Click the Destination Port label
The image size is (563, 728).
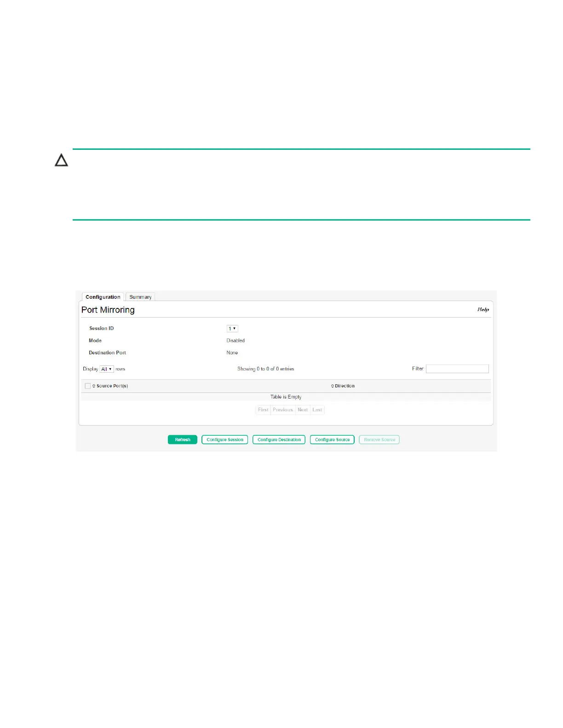(x=107, y=353)
